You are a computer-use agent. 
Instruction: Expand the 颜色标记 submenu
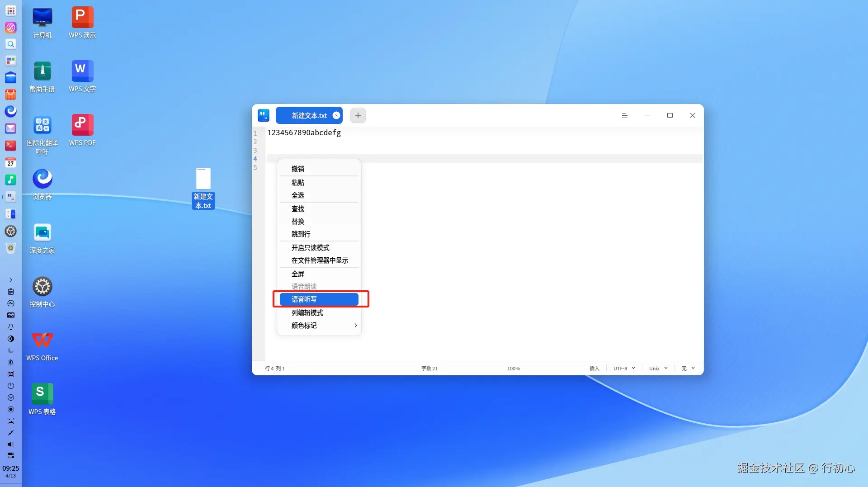pyautogui.click(x=319, y=326)
